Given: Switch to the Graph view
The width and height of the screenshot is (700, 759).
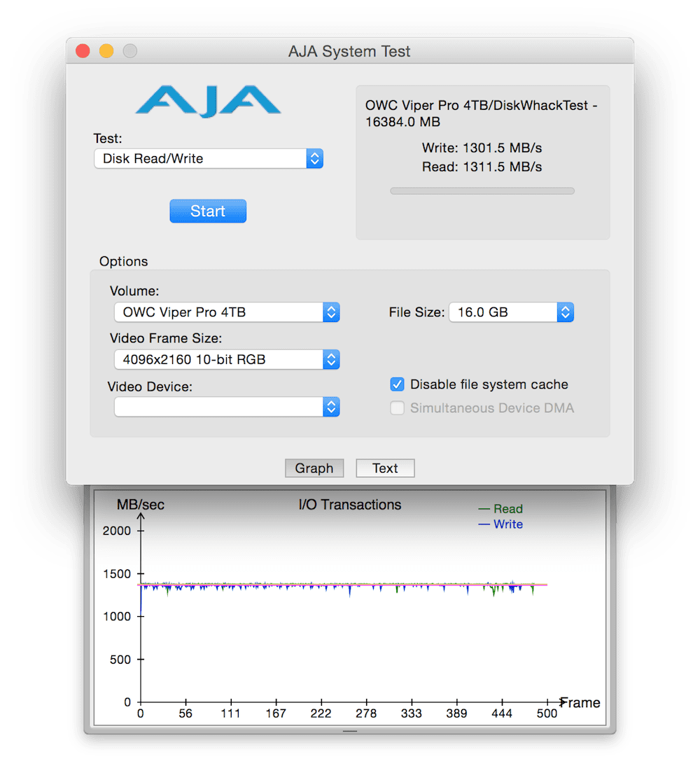Looking at the screenshot, I should tap(314, 468).
